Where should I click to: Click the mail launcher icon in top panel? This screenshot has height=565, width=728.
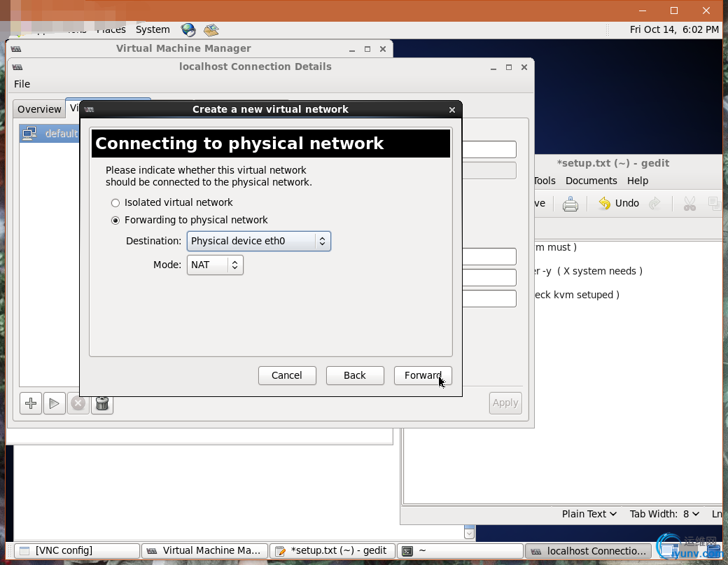[211, 29]
